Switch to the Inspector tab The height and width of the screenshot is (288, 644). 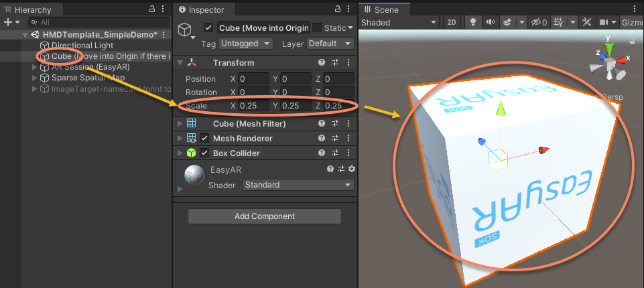[204, 9]
